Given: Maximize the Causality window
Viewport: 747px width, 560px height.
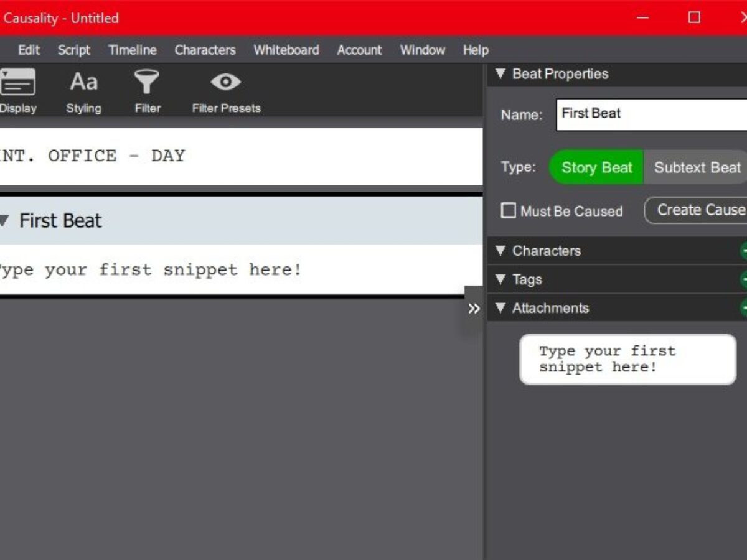Looking at the screenshot, I should 694,17.
